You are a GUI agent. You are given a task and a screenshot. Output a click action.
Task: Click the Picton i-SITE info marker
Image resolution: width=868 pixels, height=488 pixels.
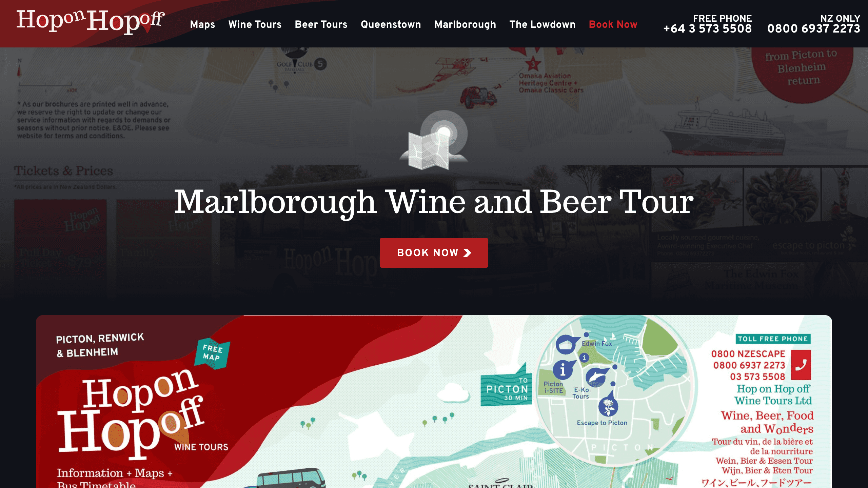(x=563, y=370)
